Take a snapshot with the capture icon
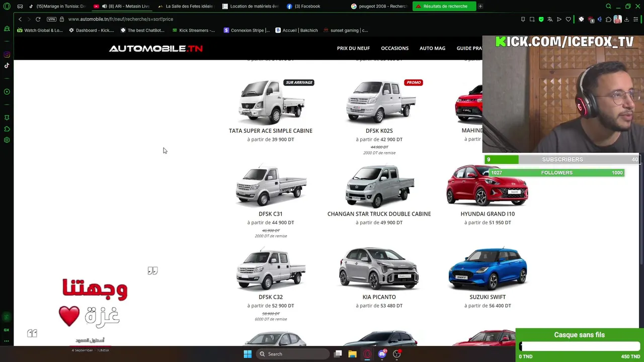Image resolution: width=644 pixels, height=362 pixels. (x=532, y=19)
